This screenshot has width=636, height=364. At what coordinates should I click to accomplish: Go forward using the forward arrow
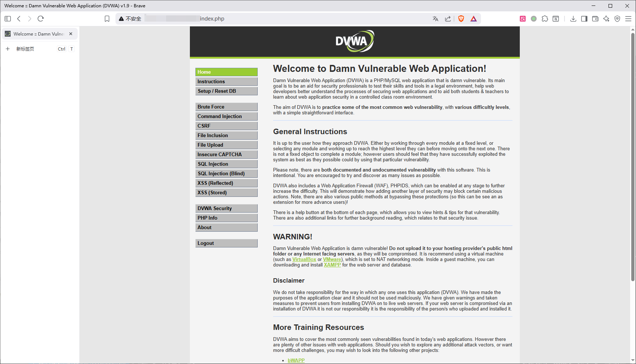coord(30,19)
